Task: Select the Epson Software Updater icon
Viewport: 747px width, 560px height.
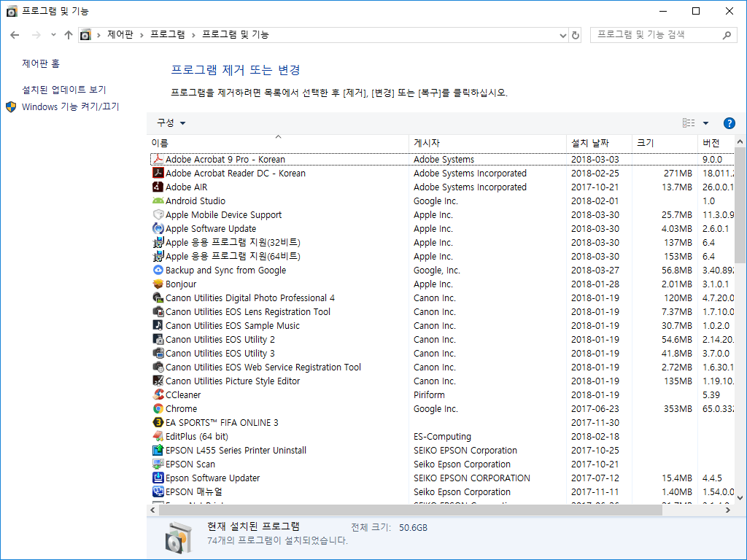Action: [x=158, y=478]
